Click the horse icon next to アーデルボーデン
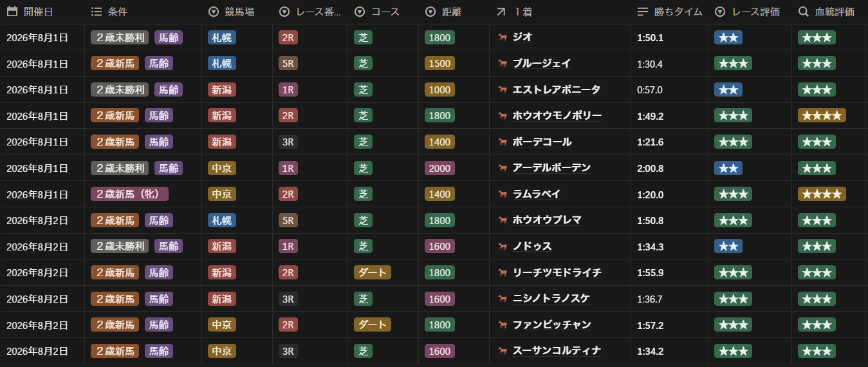This screenshot has width=868, height=367. [503, 168]
